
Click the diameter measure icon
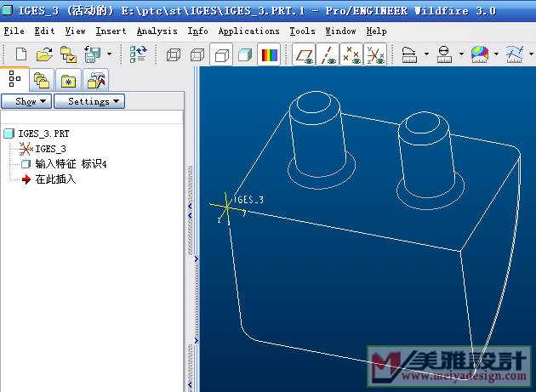[x=444, y=54]
